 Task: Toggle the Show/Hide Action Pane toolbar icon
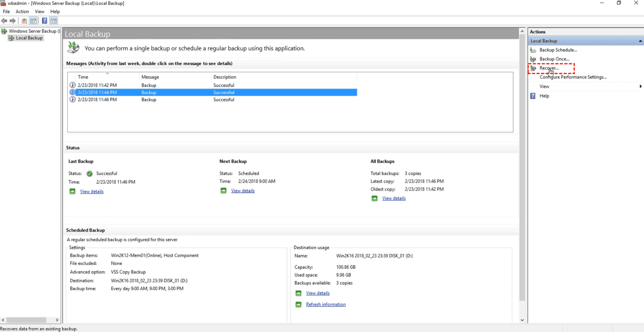[54, 21]
